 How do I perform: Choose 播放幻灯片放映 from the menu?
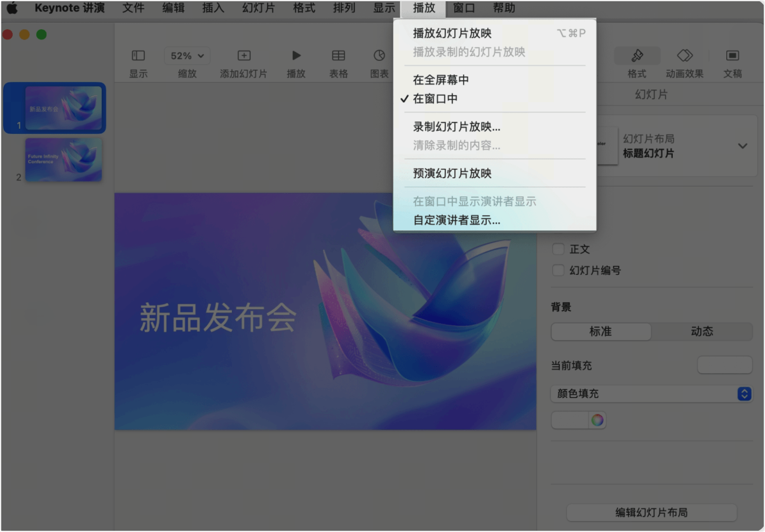495,33
